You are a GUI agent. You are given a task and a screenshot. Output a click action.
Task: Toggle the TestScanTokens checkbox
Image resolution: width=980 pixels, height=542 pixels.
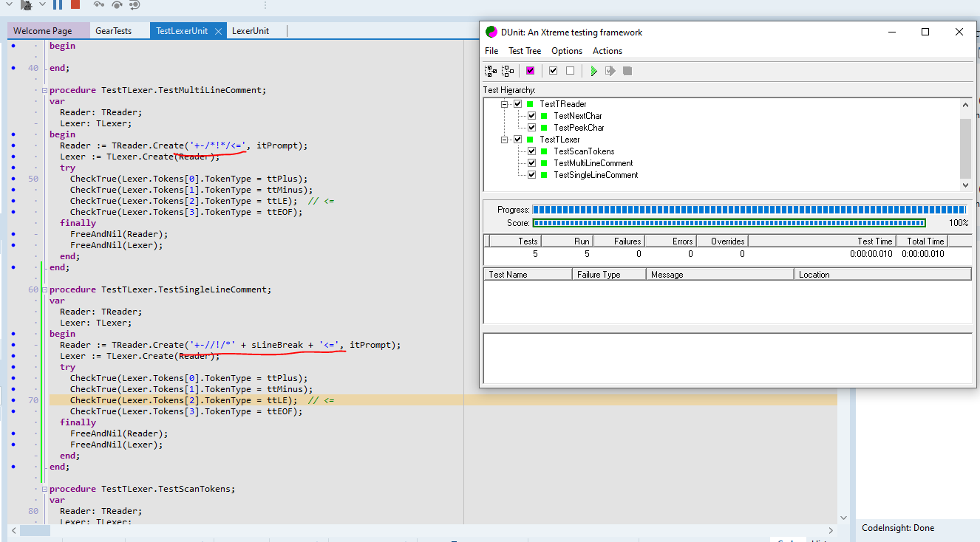click(531, 151)
